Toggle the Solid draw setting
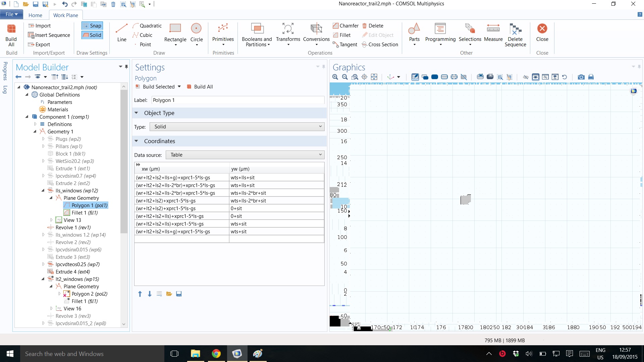Image resolution: width=644 pixels, height=362 pixels. click(92, 35)
